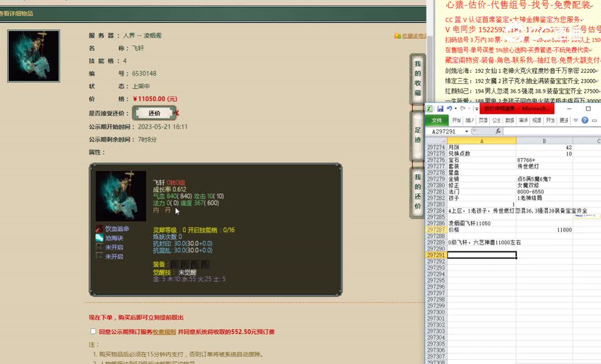Expand the Undo history dropdown arrow

coord(455,107)
